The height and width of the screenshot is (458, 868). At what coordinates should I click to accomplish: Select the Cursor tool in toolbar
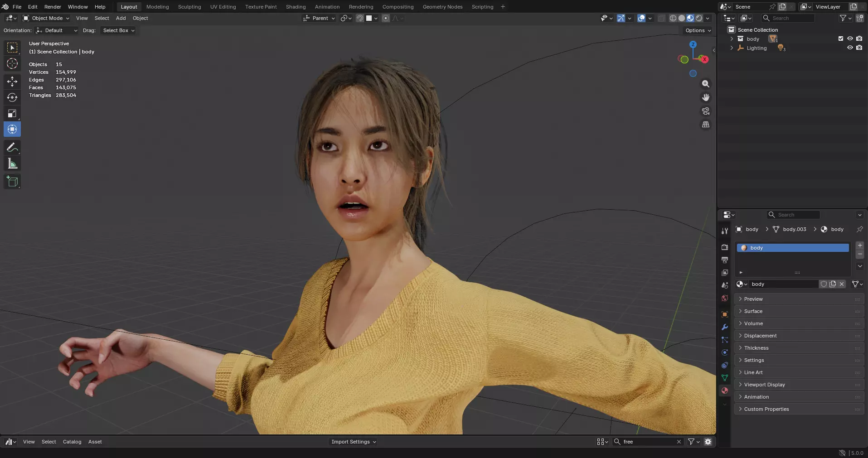click(x=12, y=63)
